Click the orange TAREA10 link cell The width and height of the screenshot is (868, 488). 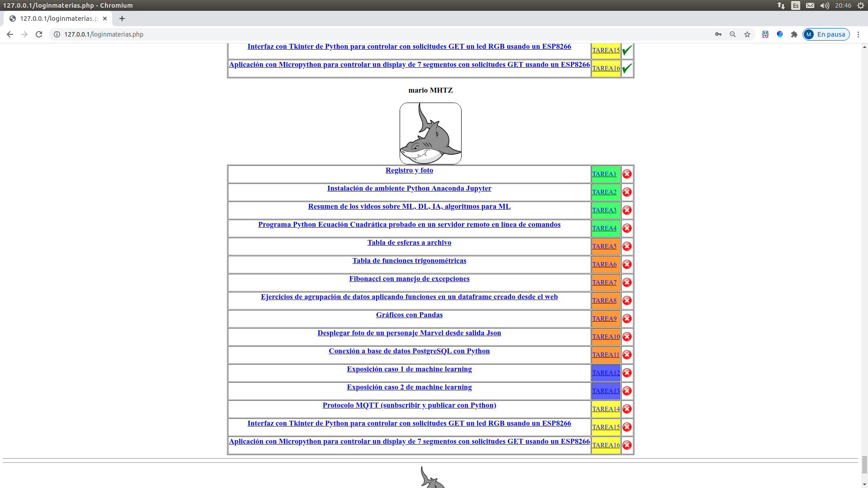tap(606, 337)
